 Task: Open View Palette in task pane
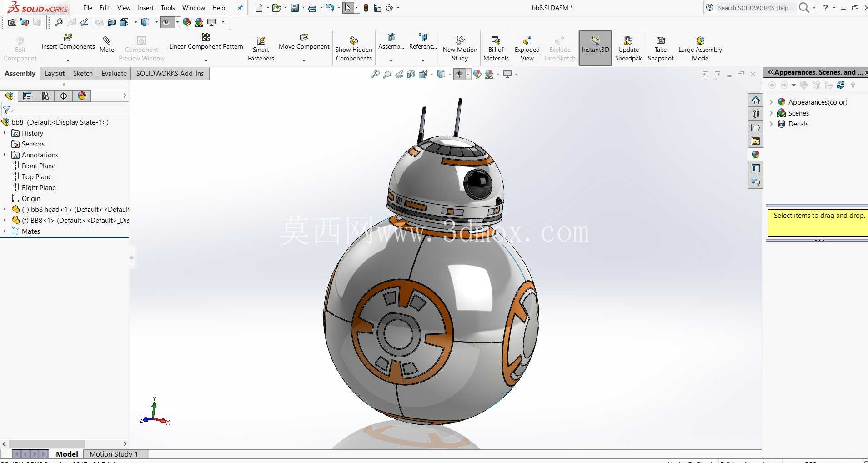[756, 141]
